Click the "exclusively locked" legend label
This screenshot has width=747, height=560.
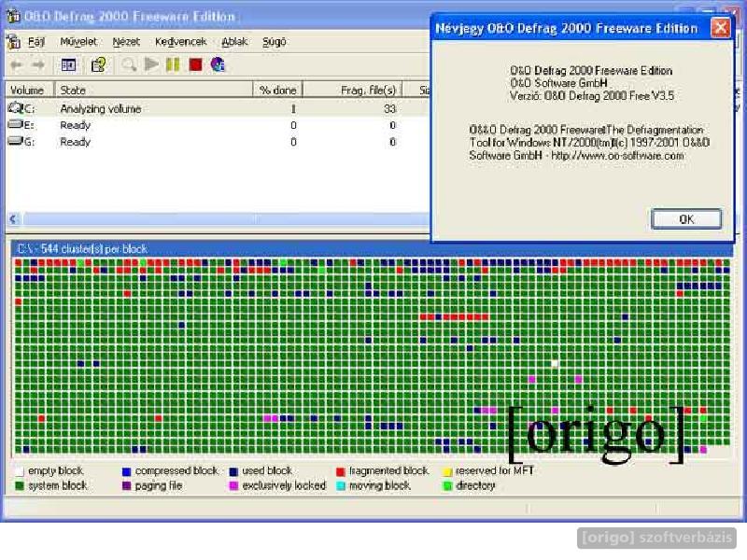tap(284, 485)
